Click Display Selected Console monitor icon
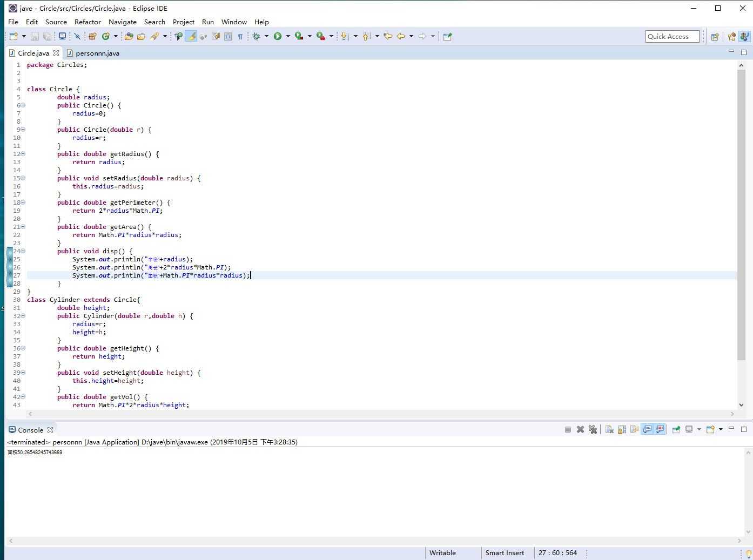 point(689,429)
